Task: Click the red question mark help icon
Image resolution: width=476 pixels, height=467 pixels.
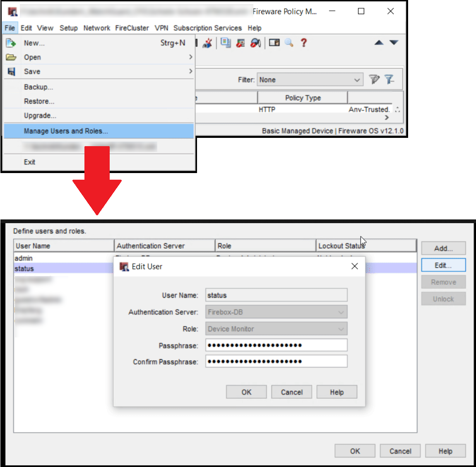Action: click(303, 43)
